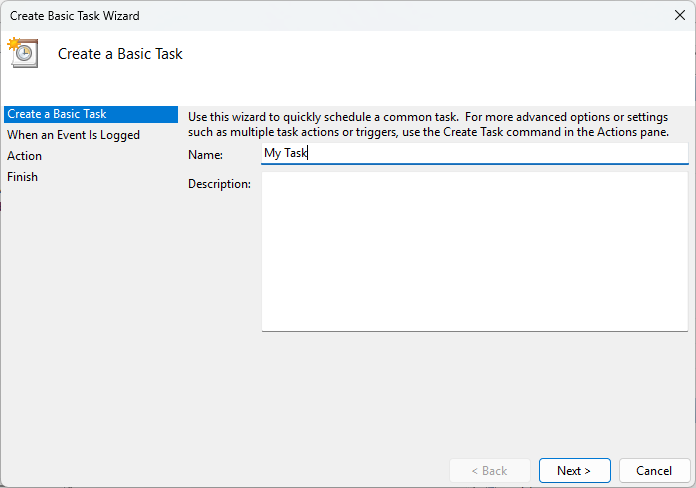Click the wizard instruction paragraph text
Image resolution: width=696 pixels, height=488 pixels.
428,124
